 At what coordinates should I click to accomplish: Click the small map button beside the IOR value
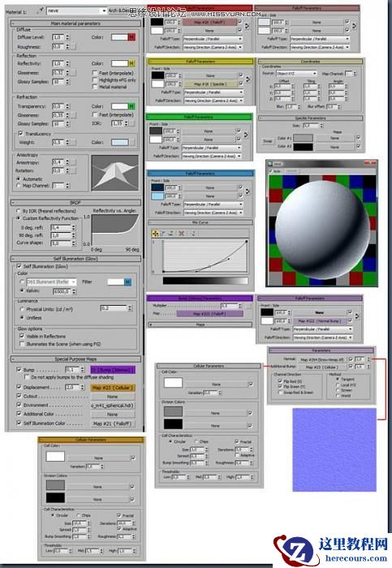coord(132,123)
